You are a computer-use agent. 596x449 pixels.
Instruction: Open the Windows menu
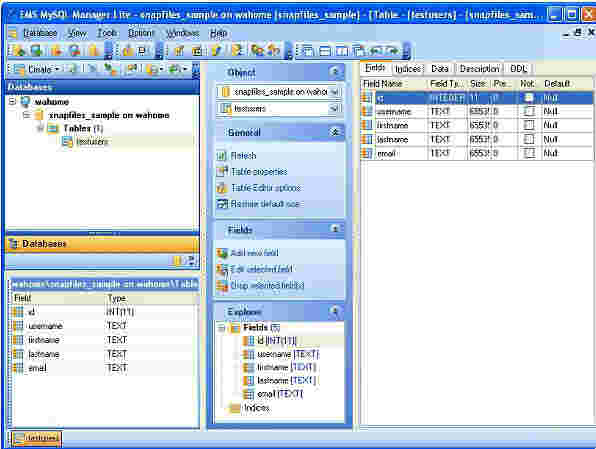coord(182,33)
